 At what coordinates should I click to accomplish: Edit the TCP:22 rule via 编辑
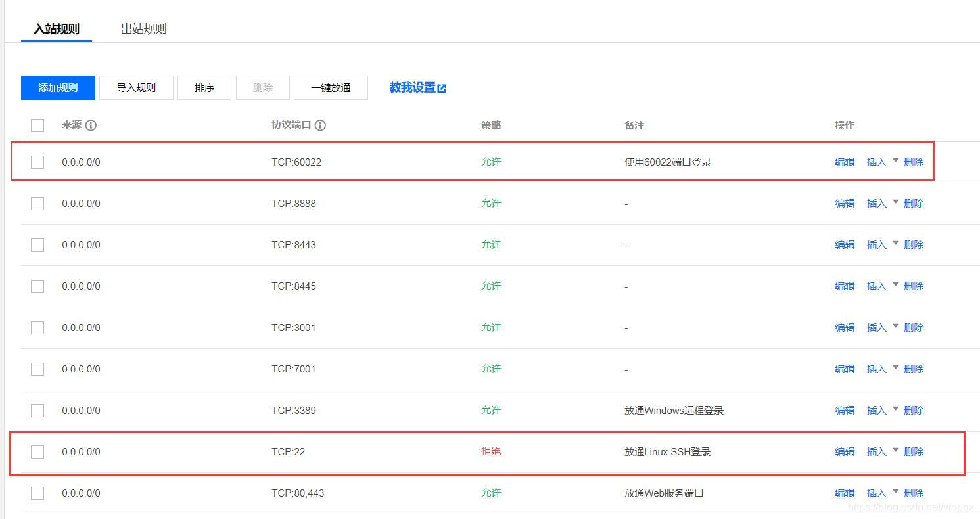[x=845, y=452]
